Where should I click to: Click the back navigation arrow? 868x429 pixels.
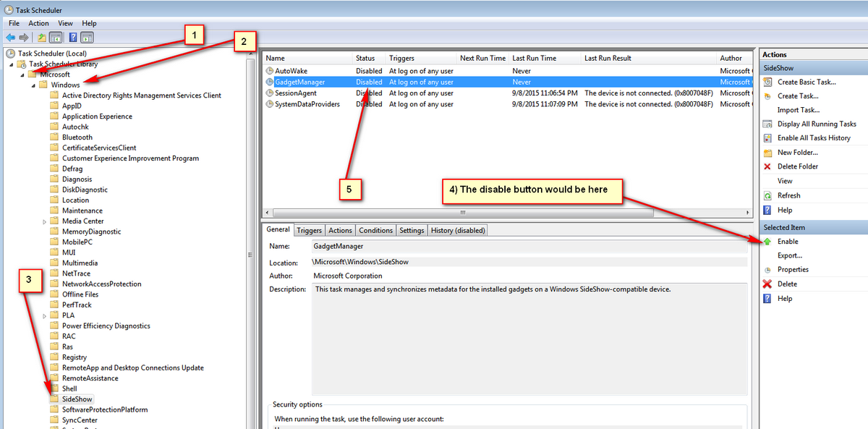coord(10,36)
